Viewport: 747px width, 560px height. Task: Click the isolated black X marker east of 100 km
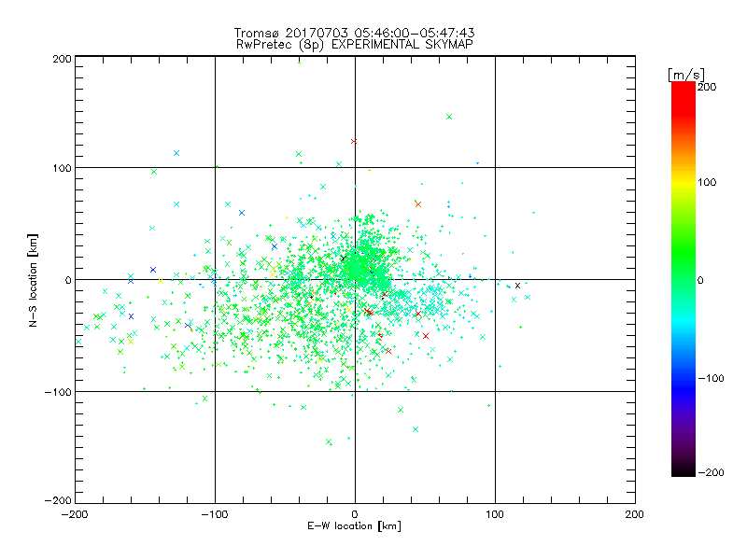518,286
